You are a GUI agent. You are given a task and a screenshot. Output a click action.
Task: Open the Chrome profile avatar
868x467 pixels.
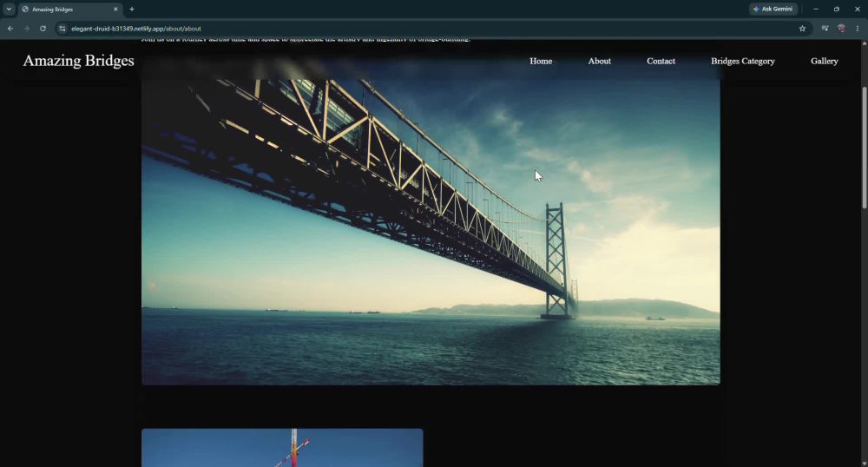(841, 29)
